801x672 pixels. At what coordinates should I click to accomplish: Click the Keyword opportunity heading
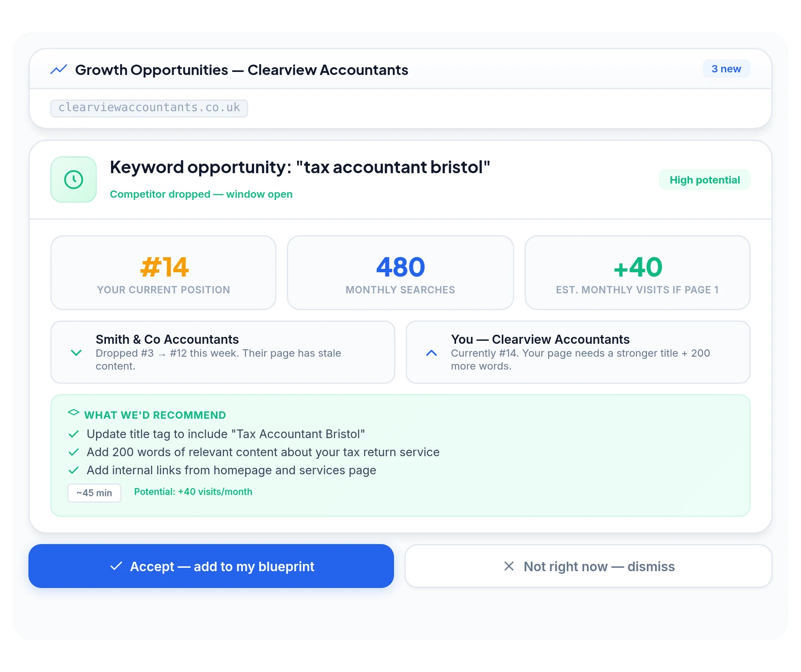coord(300,167)
